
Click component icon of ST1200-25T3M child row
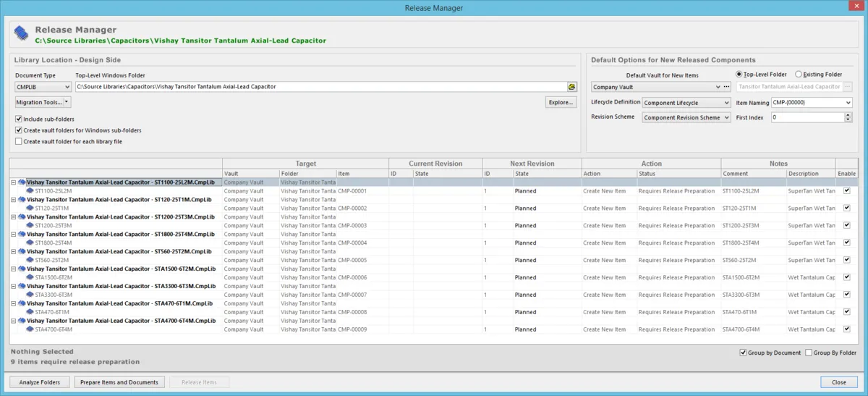click(30, 226)
